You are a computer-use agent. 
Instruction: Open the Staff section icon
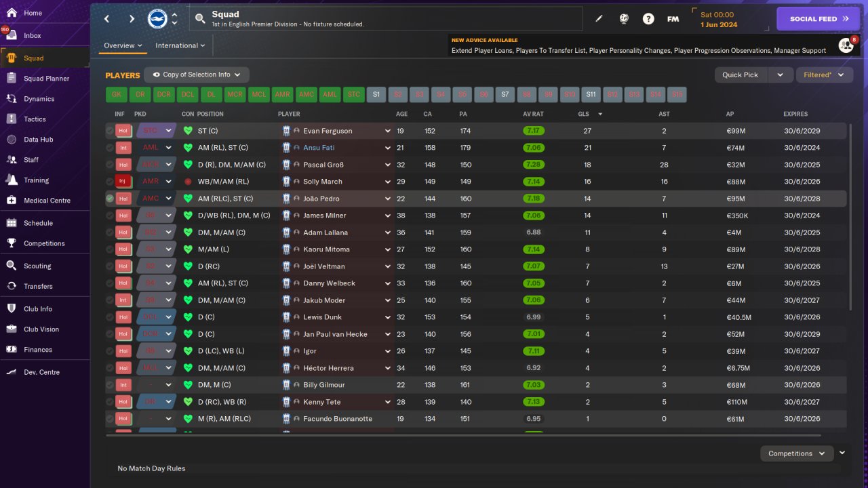click(12, 159)
